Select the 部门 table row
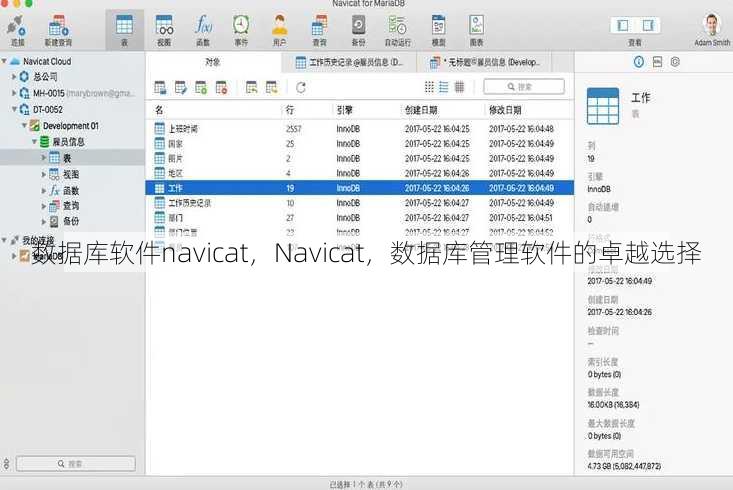Viewport: 733px width, 490px height. [359, 218]
